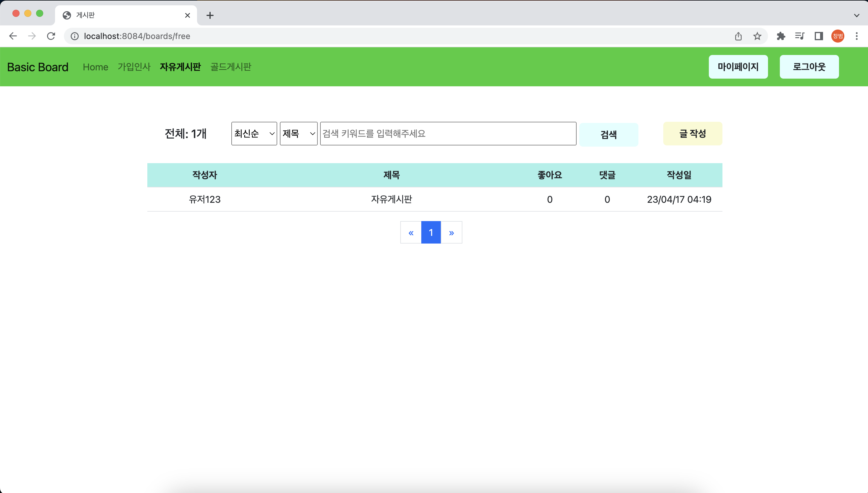Bookmark this page with star icon
Viewport: 868px width, 493px height.
tap(757, 36)
